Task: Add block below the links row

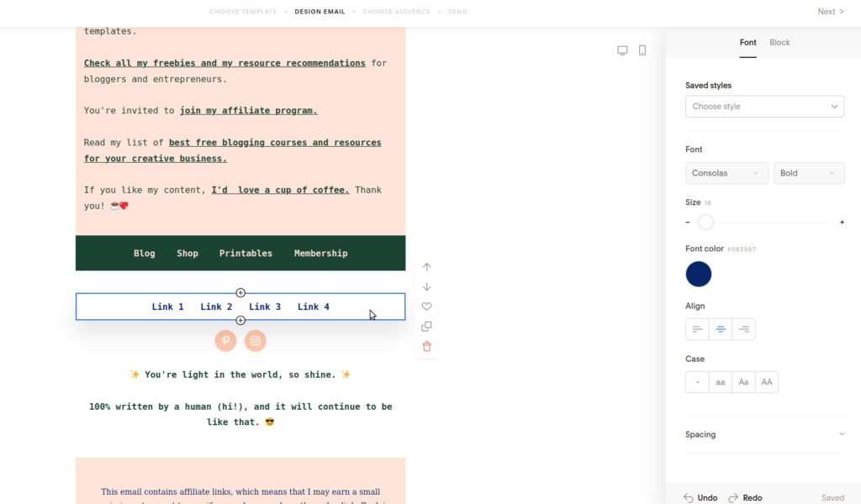Action: pyautogui.click(x=240, y=320)
